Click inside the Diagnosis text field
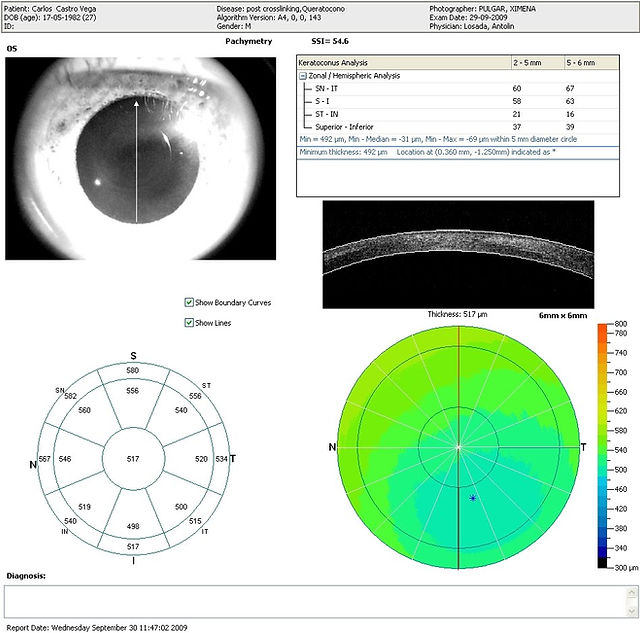The height and width of the screenshot is (633, 640). pyautogui.click(x=315, y=602)
